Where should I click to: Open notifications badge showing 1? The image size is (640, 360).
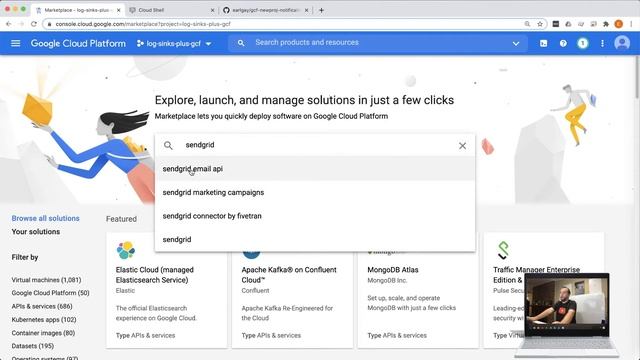(583, 43)
